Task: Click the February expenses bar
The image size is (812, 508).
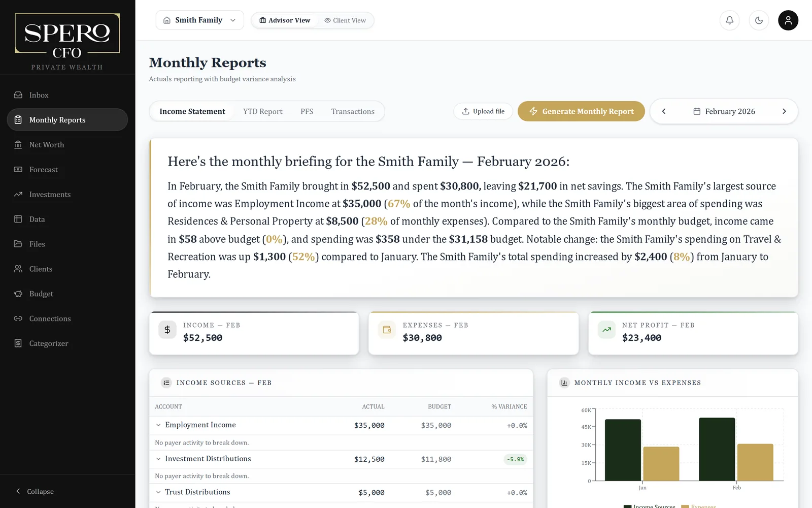Action: coord(755,462)
